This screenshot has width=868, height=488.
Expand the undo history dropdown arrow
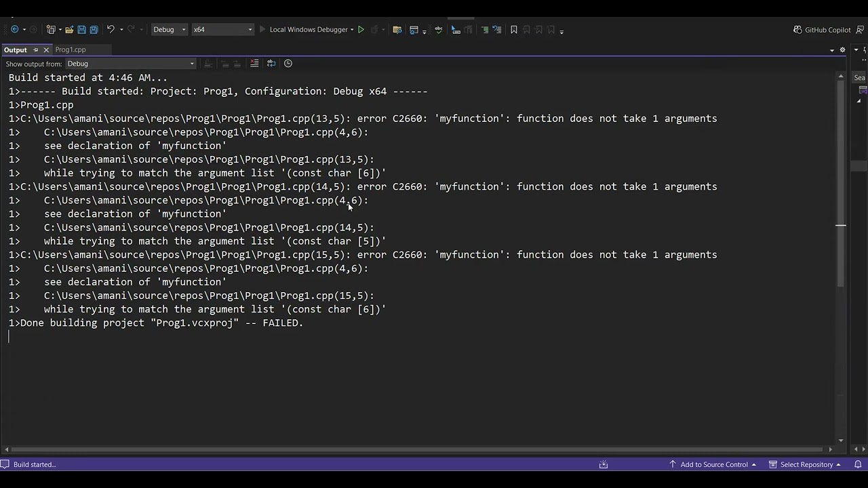point(121,30)
